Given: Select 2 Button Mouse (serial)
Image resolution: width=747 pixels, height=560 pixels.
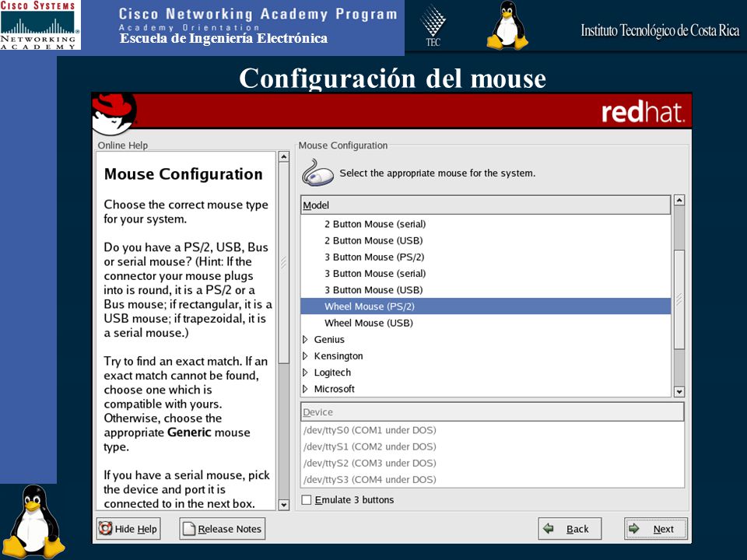Looking at the screenshot, I should pos(486,224).
